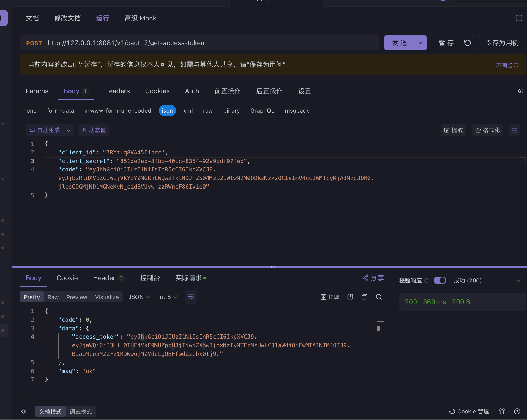This screenshot has width=527, height=420.
Task: Switch to the Headers request tab
Action: pos(117,91)
